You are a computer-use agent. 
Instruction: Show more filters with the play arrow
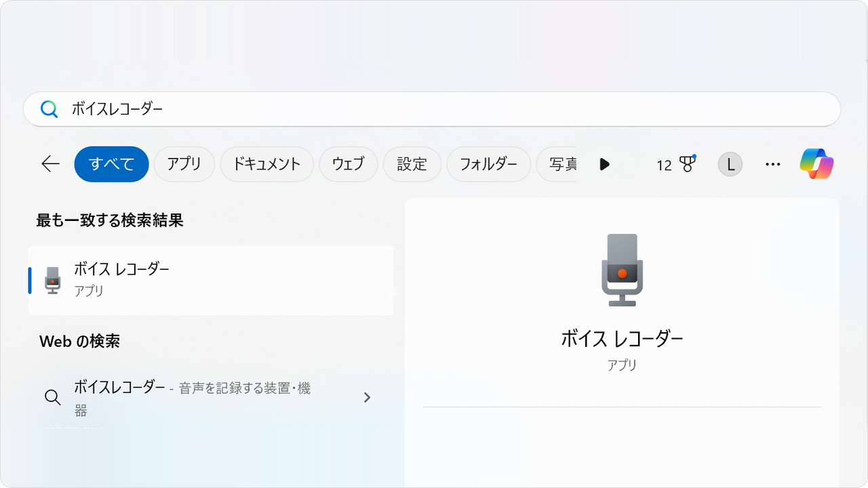click(605, 164)
